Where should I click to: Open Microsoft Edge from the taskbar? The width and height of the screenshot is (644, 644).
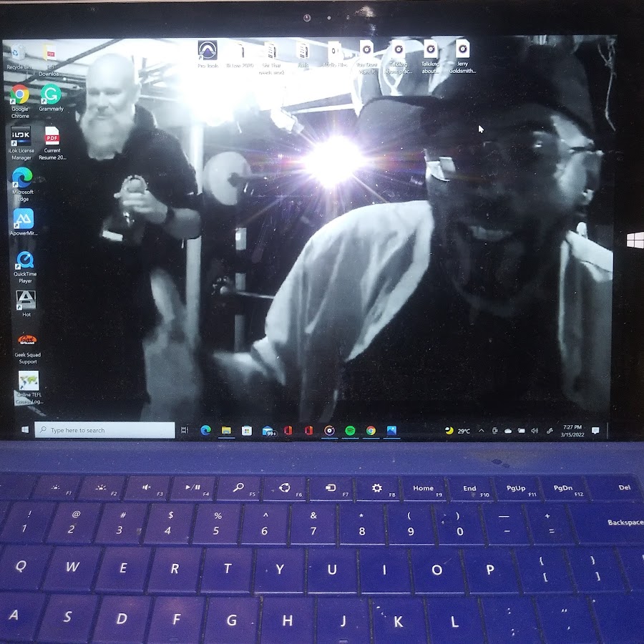[206, 430]
